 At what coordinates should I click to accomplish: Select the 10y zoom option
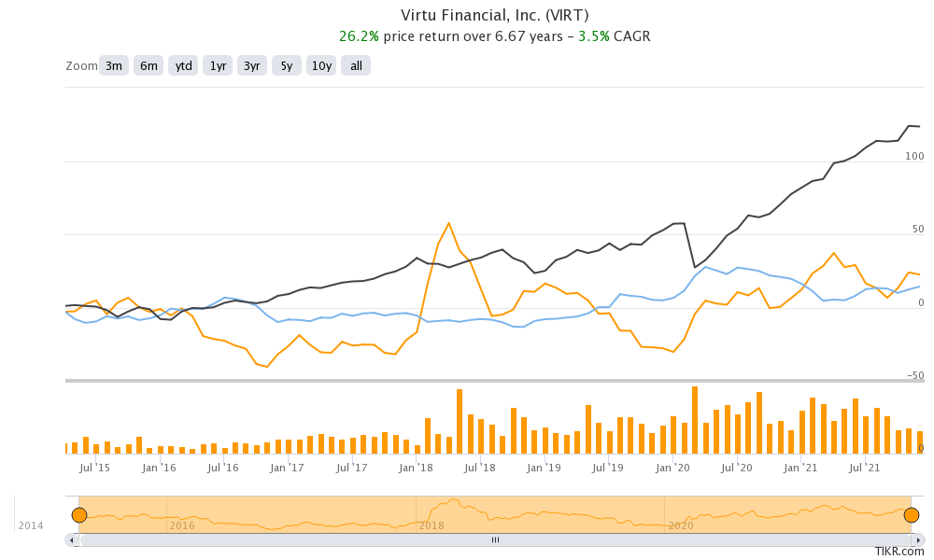coord(321,65)
